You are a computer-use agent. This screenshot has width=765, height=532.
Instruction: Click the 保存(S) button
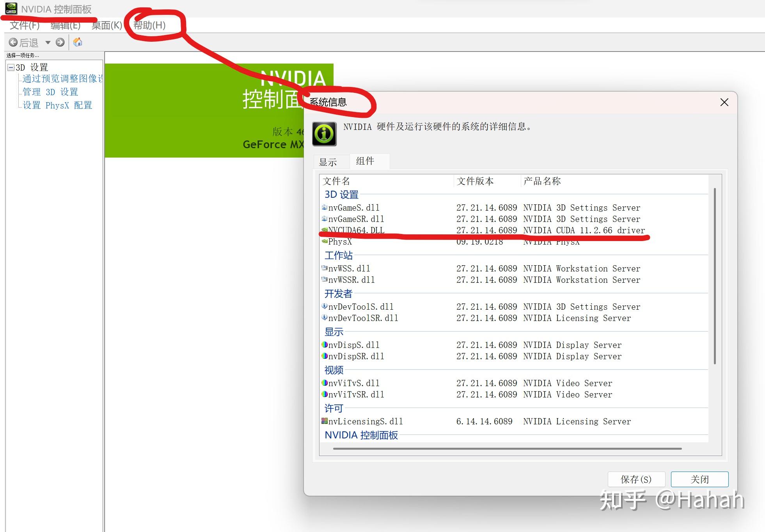pyautogui.click(x=636, y=479)
